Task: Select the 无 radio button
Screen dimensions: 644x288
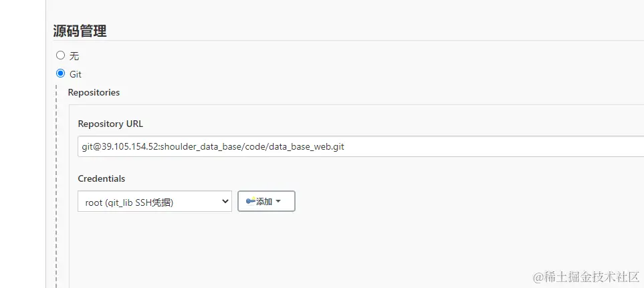Action: (x=60, y=55)
